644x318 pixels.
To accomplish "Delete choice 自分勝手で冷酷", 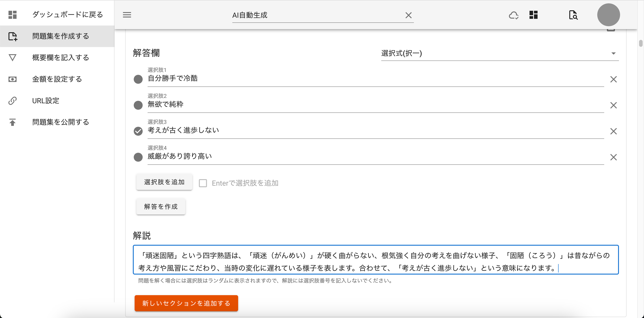I will (613, 79).
